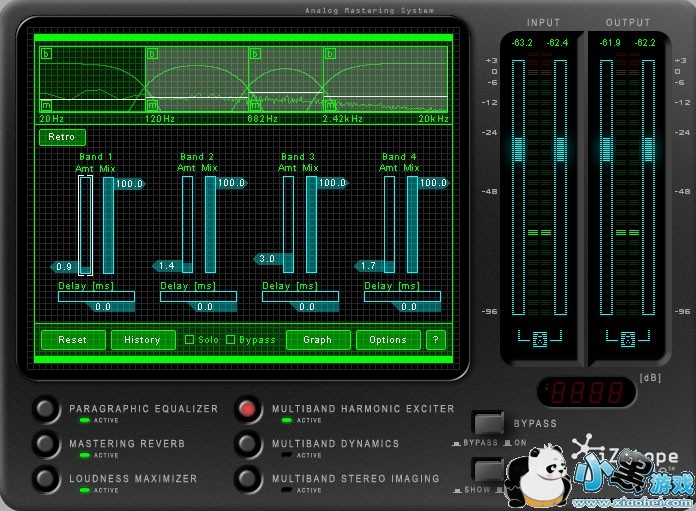Click the Graph button

point(318,340)
